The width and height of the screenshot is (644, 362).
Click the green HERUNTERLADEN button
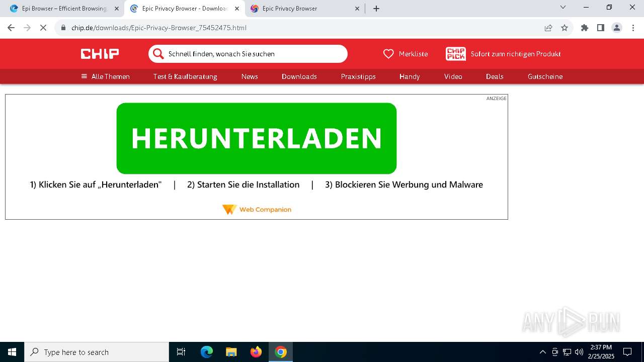pos(257,138)
